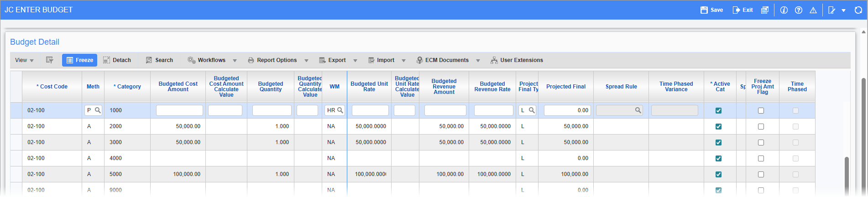The height and width of the screenshot is (197, 868).
Task: Open User Extensions
Action: tap(517, 60)
